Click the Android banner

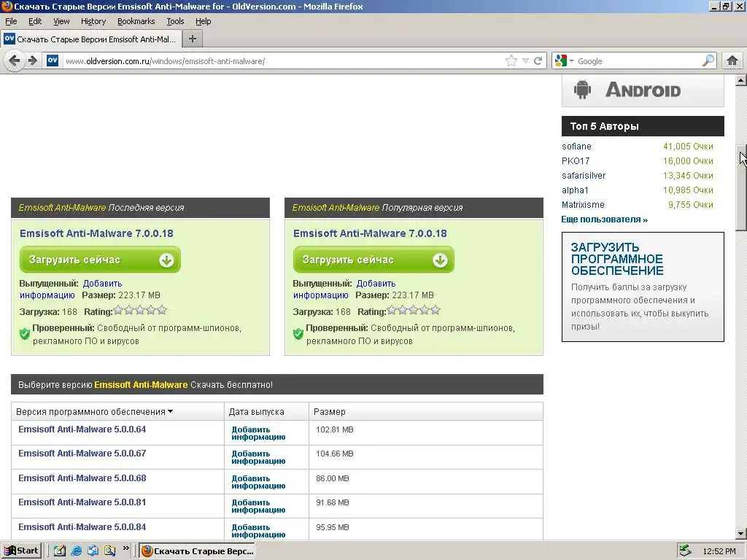tap(643, 90)
